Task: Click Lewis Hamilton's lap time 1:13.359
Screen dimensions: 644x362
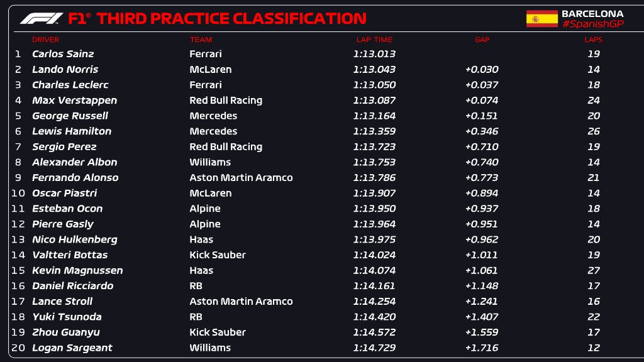Action: click(x=374, y=131)
